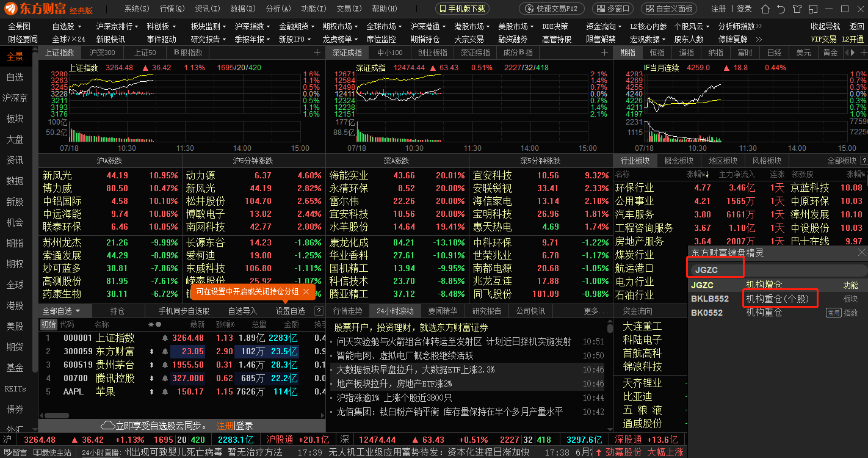Select REITs in the left sidebar
868x458 pixels.
pyautogui.click(x=15, y=388)
